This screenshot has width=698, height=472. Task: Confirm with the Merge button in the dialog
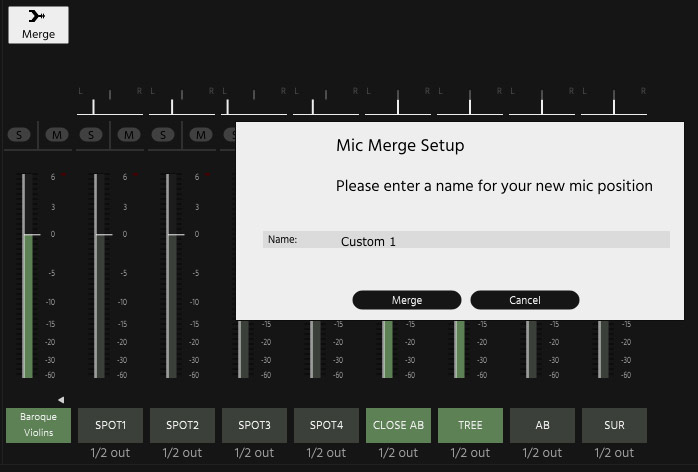tap(406, 300)
